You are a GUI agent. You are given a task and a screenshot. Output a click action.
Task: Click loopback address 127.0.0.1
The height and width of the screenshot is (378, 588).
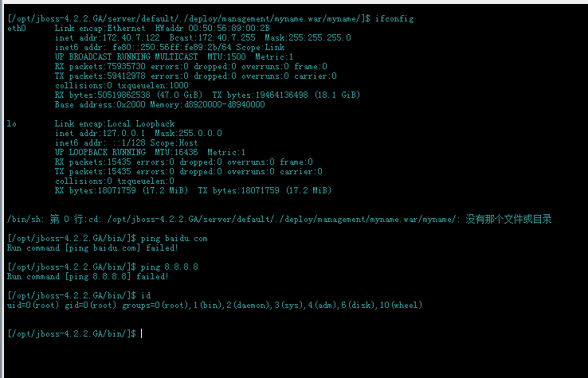123,134
